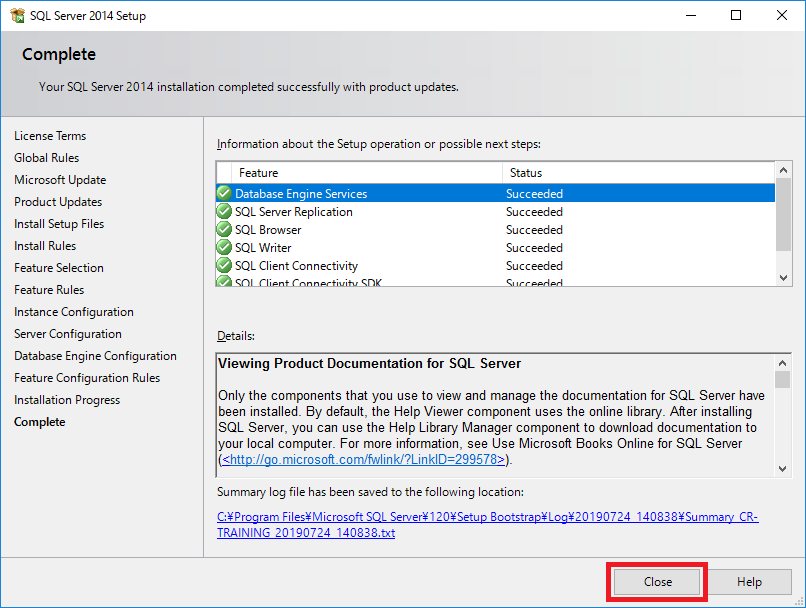
Task: Click the green check icon beside Database Engine Services
Action: [224, 193]
